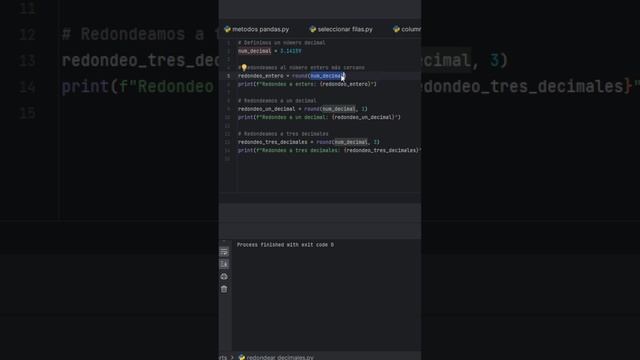Select the partially visible column tab
The width and height of the screenshot is (640, 360).
pos(407,29)
